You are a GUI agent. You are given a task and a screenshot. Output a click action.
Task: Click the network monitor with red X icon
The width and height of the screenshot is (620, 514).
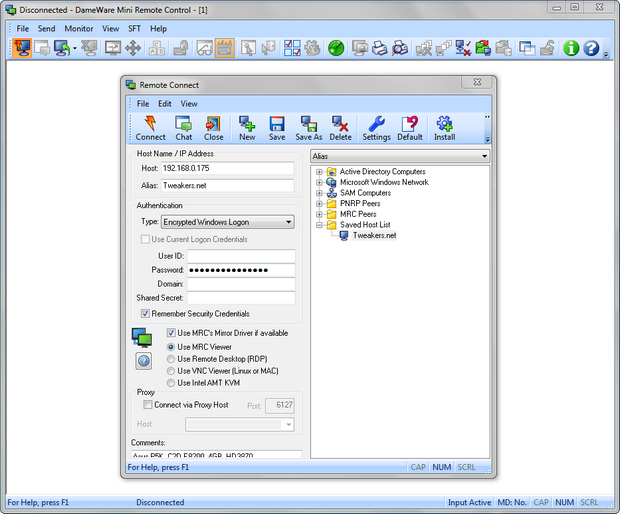pyautogui.click(x=463, y=48)
